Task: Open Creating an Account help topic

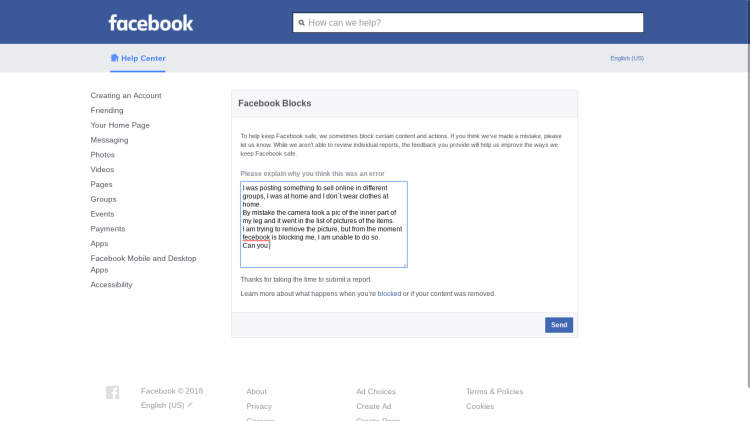Action: [126, 96]
